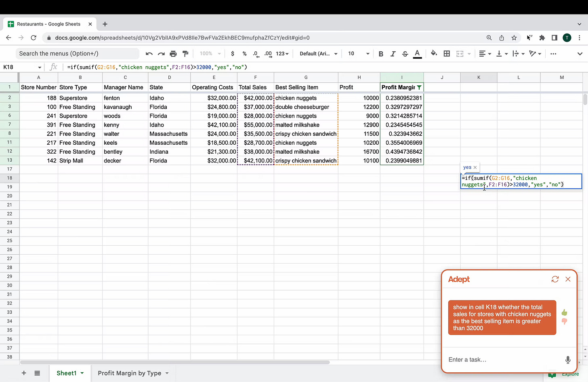Open the all sheets list icon

pyautogui.click(x=37, y=373)
